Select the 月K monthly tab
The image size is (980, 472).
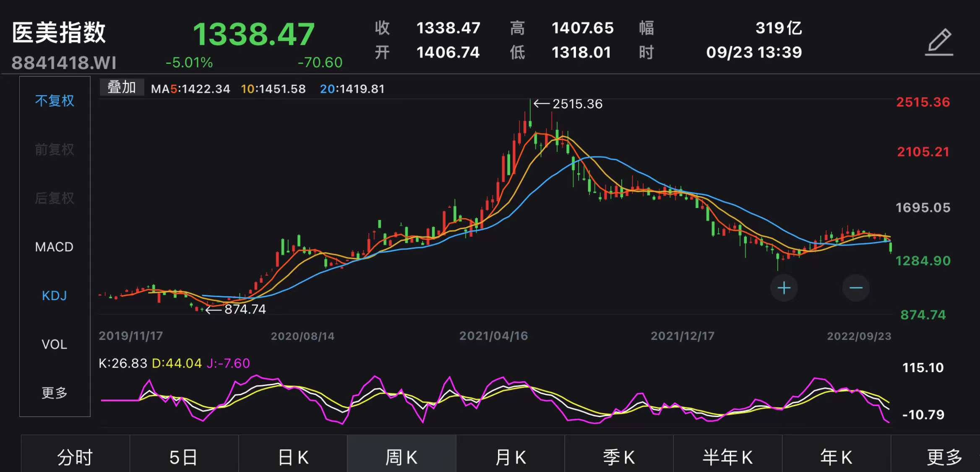pyautogui.click(x=510, y=456)
